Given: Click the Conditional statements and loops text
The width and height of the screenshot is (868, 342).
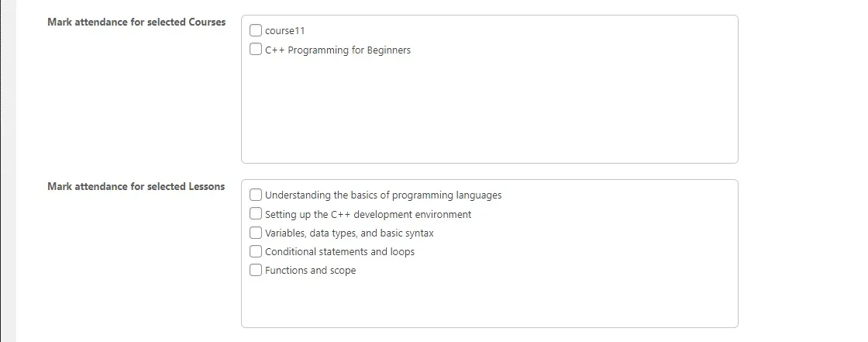Looking at the screenshot, I should coord(339,252).
